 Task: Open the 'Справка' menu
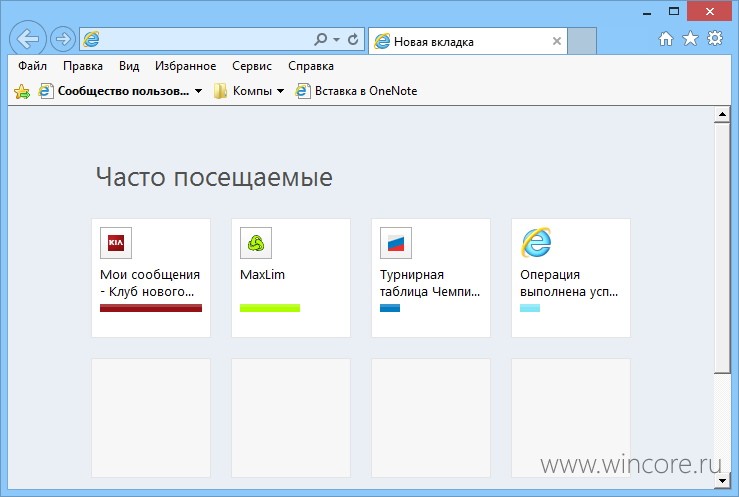click(311, 66)
